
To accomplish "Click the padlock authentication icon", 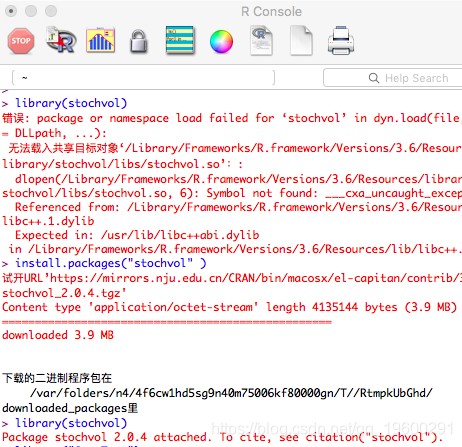I will coord(139,41).
